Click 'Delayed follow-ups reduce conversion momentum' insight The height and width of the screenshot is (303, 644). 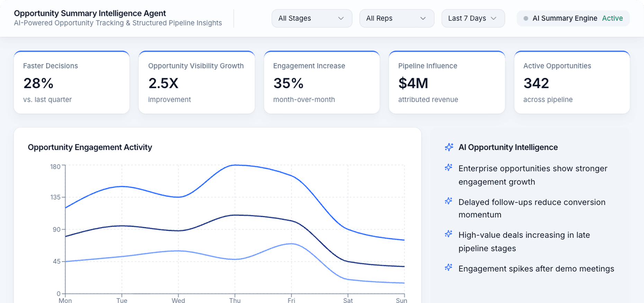coord(532,208)
